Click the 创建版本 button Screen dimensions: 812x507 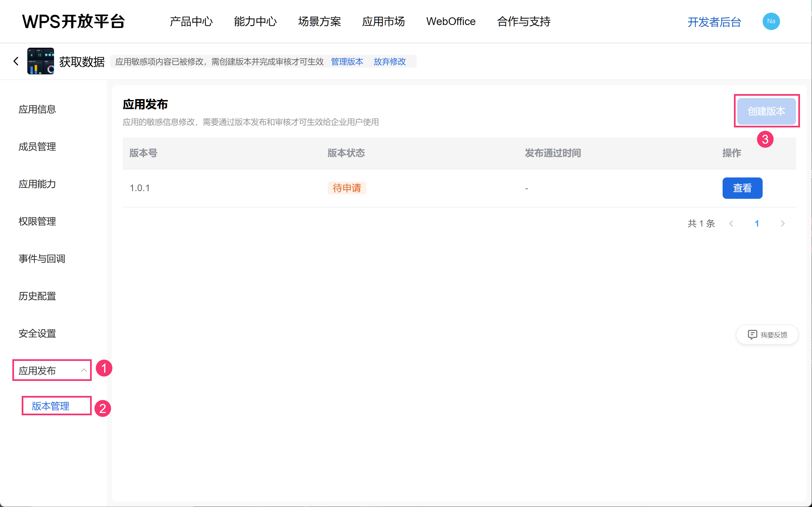pyautogui.click(x=766, y=111)
